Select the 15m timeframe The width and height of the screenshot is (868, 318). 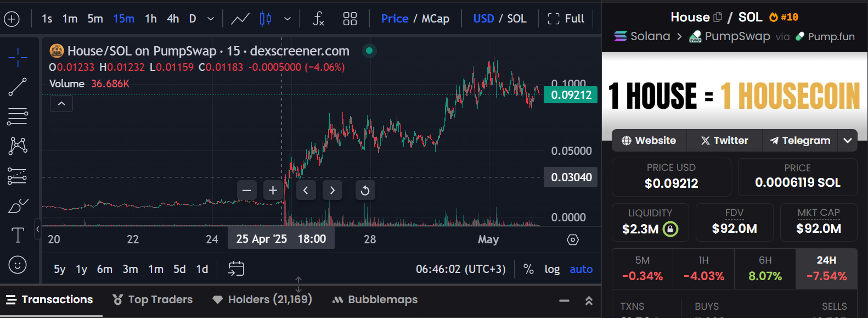click(123, 19)
